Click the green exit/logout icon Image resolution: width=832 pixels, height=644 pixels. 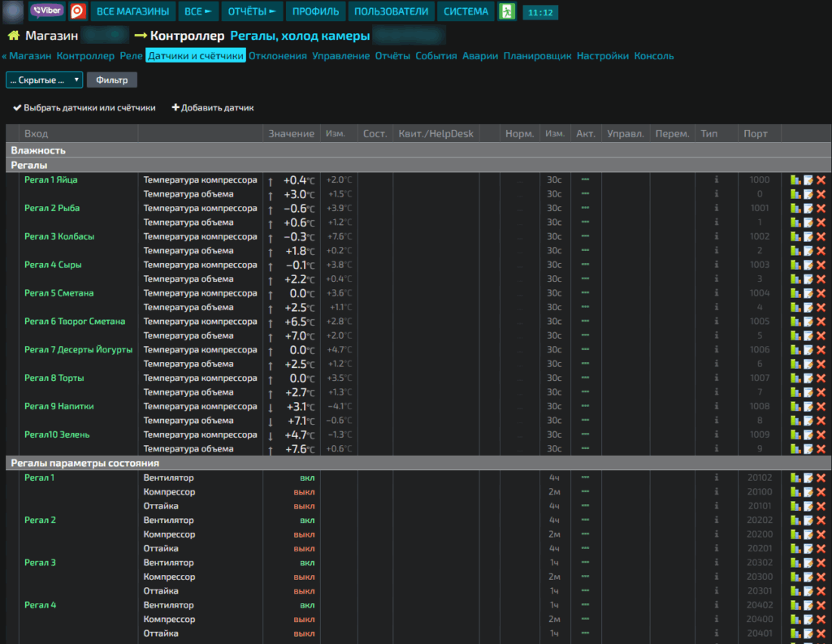point(507,11)
